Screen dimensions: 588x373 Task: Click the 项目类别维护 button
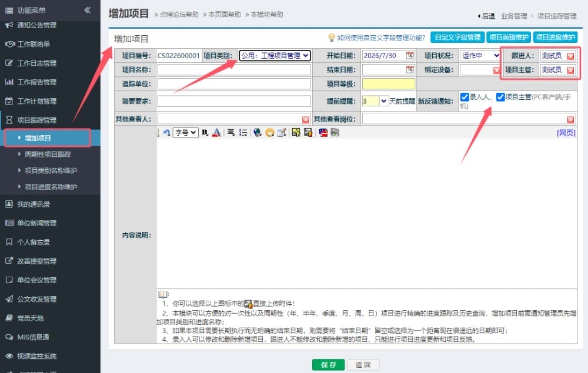pos(509,37)
